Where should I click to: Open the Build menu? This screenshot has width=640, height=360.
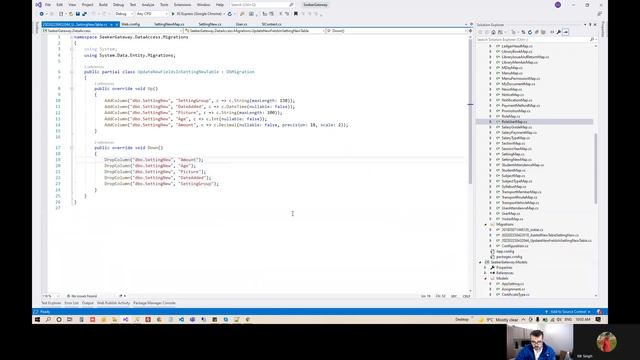tap(103, 5)
